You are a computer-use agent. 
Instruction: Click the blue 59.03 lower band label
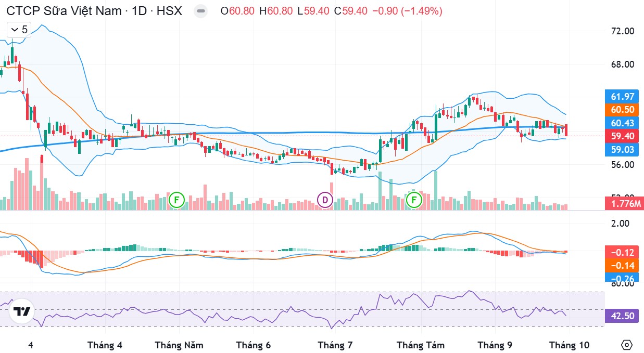pyautogui.click(x=622, y=150)
